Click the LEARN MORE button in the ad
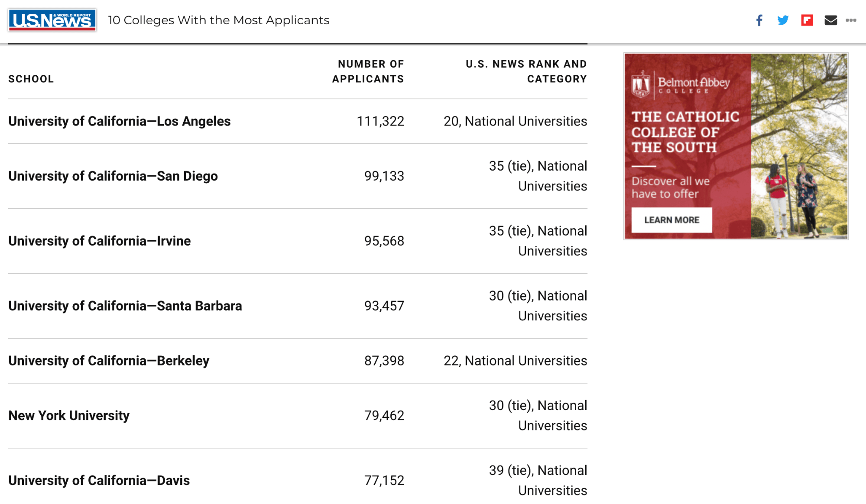Viewport: 866px width, 504px height. pos(671,220)
